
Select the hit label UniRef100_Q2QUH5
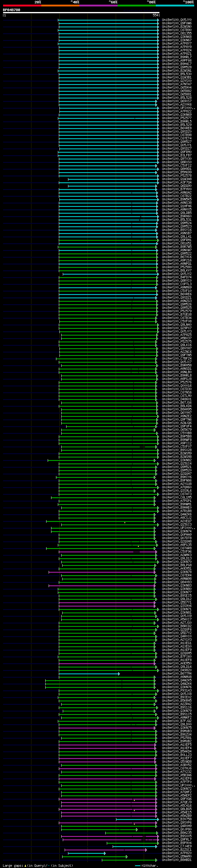[177, 653]
